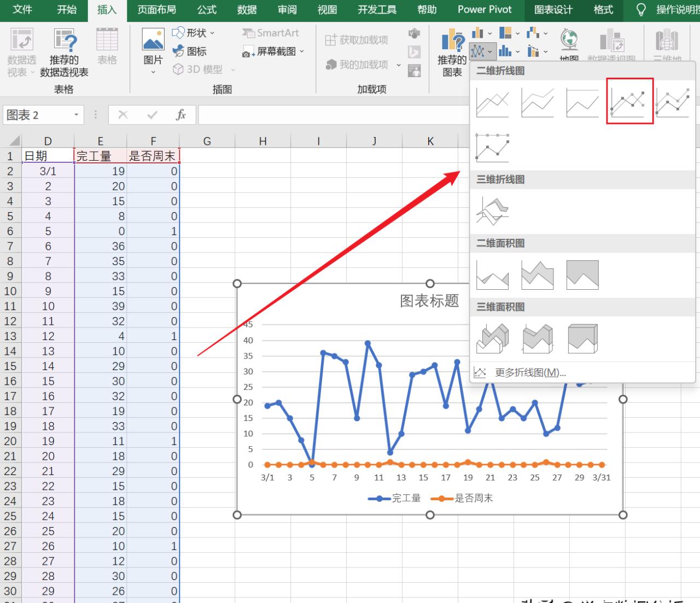
Task: Open more line charts (更多折线图) link
Action: tap(530, 373)
